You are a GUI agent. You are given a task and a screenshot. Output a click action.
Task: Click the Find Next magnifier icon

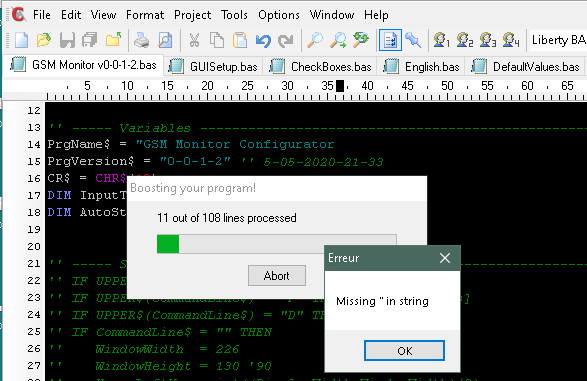(x=338, y=40)
